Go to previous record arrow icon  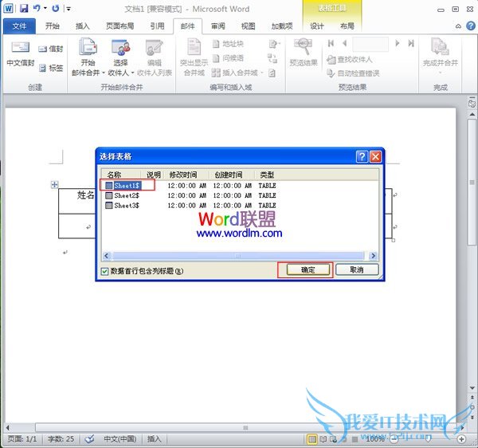[x=345, y=43]
